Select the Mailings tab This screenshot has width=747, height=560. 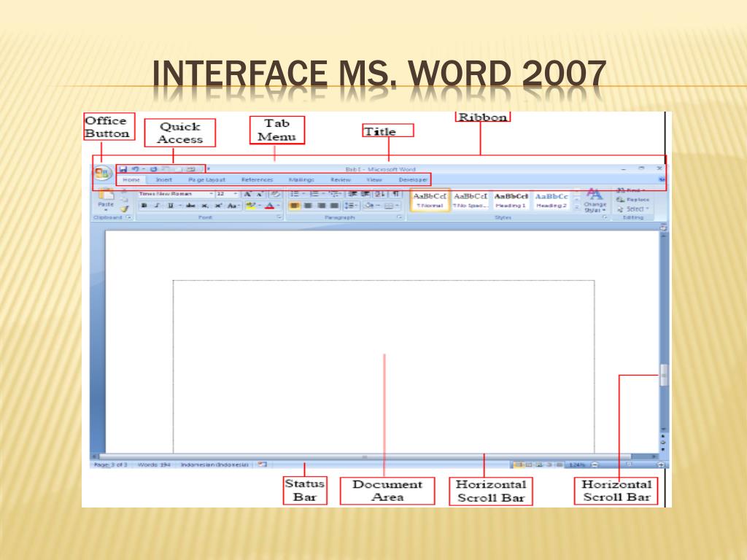301,180
